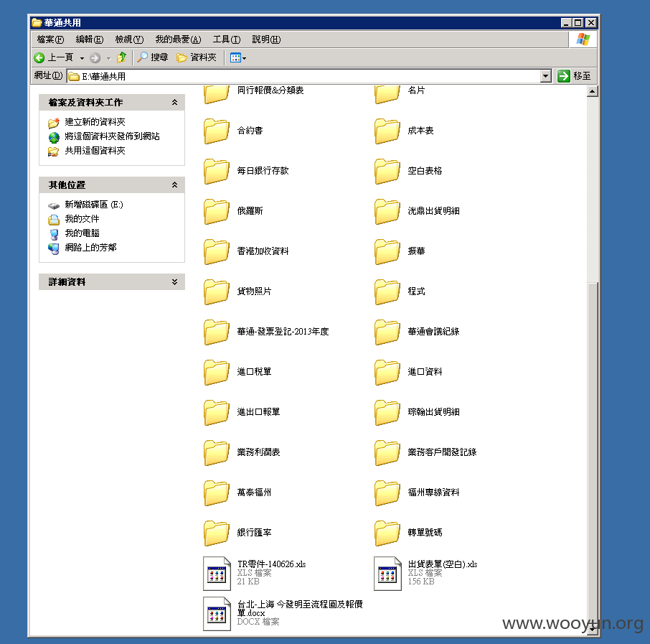
Task: Select the 貨物照片 folder icon
Action: (x=217, y=291)
